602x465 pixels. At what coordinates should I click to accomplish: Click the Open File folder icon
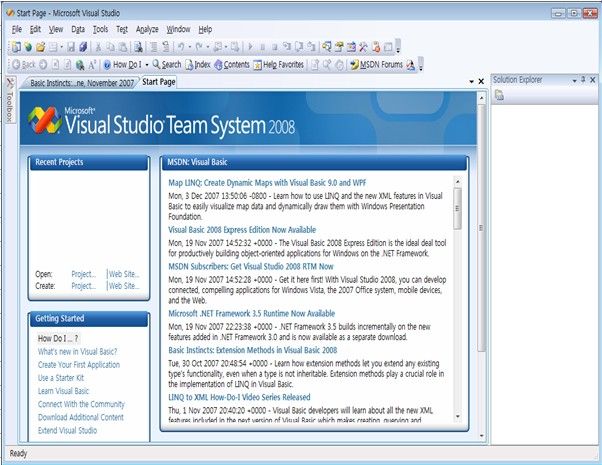click(40, 47)
